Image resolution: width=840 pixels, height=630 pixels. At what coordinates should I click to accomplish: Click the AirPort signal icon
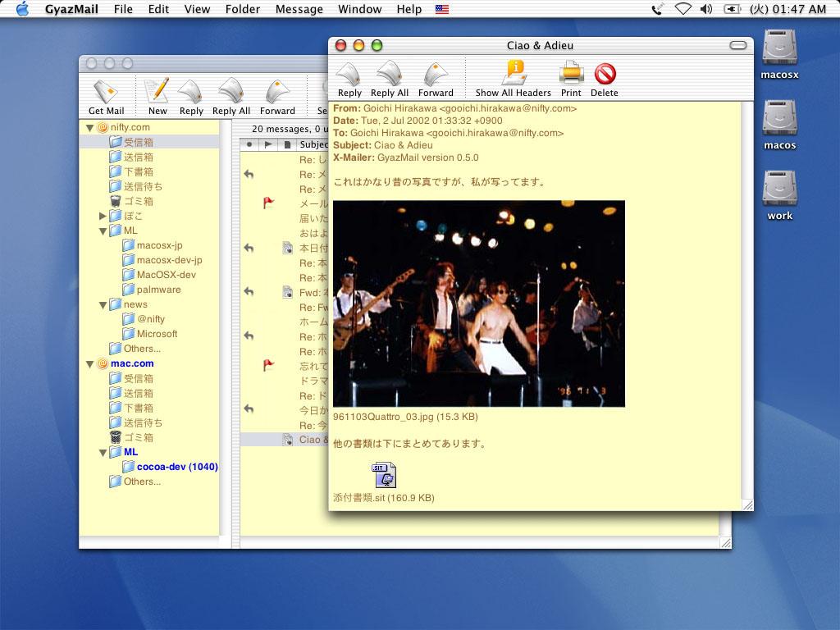point(682,9)
